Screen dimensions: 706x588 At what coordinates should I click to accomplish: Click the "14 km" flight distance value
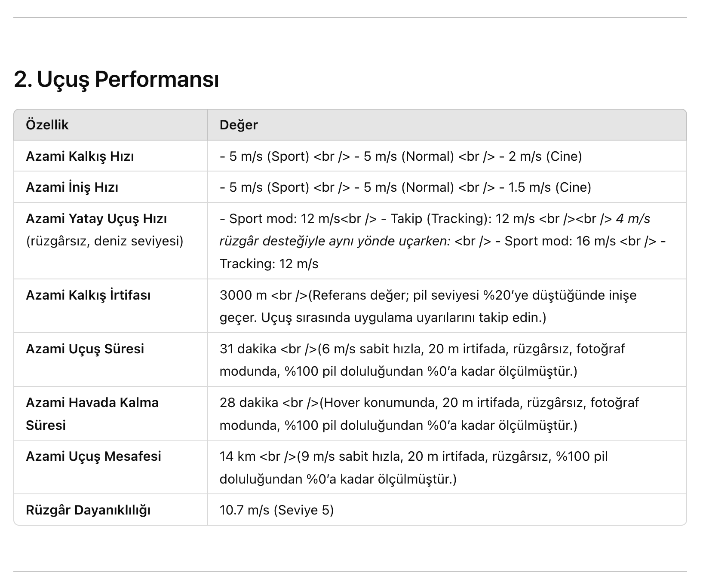pyautogui.click(x=237, y=456)
